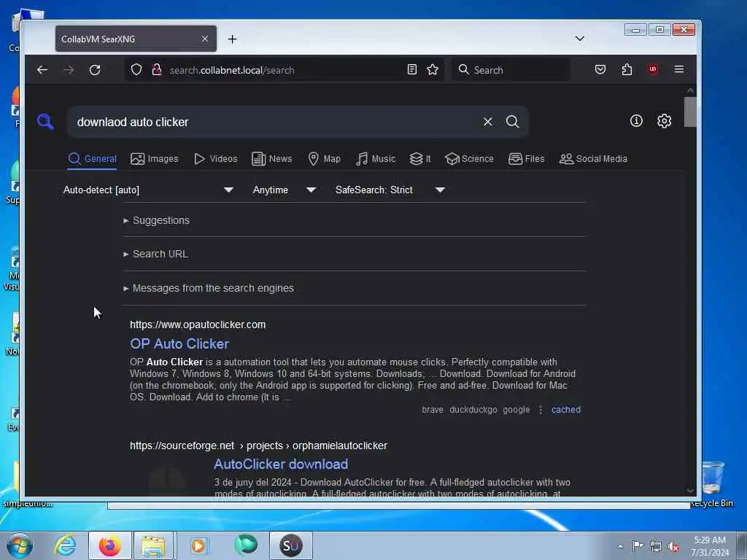Viewport: 747px width, 560px height.
Task: Open the Recycle Bin desktop icon
Action: pos(712,483)
